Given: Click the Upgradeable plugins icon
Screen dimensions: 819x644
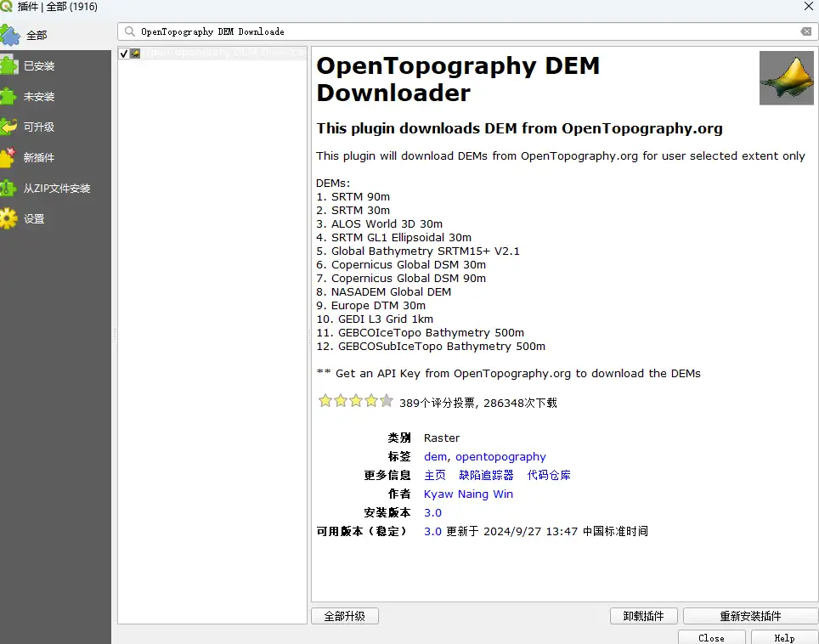Looking at the screenshot, I should point(8,127).
